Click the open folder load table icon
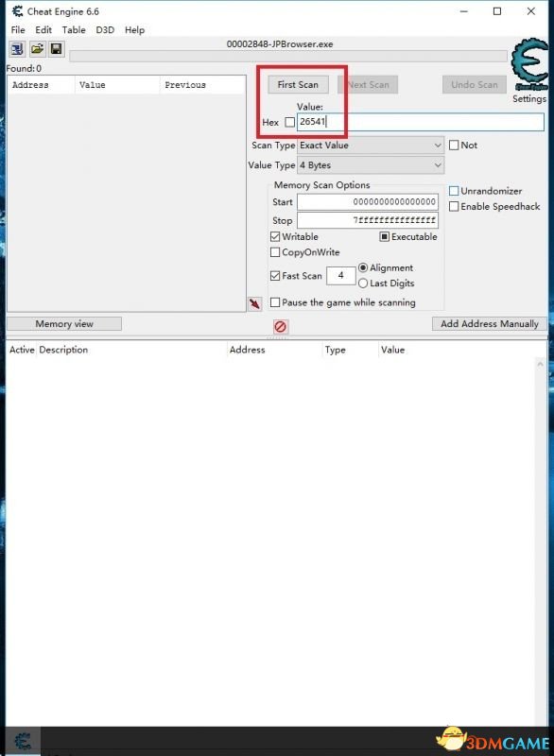 pos(37,49)
